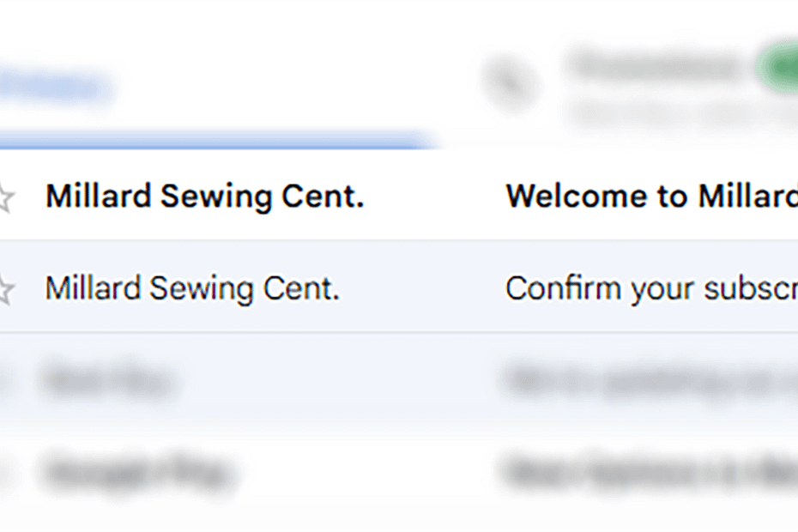
Task: Click the blue underline of the active tab
Action: [x=215, y=141]
